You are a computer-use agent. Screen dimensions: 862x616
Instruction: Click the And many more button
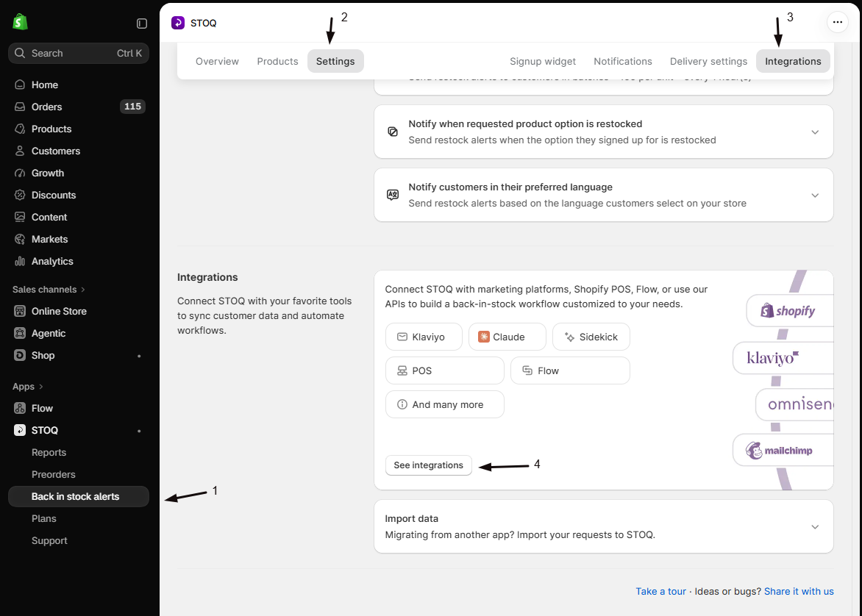[445, 404]
